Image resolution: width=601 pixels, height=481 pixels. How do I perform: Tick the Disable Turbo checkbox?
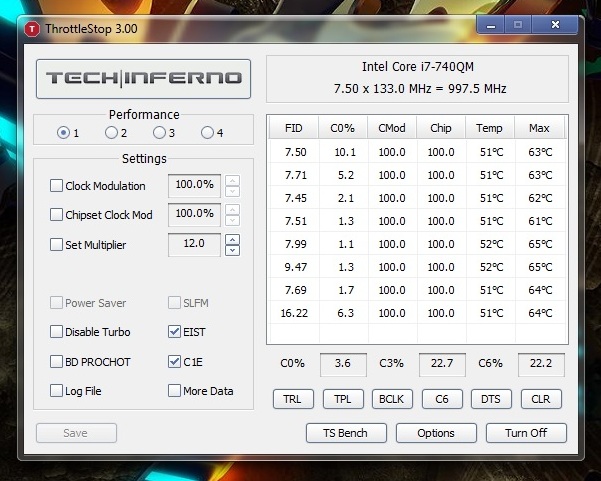(x=56, y=332)
